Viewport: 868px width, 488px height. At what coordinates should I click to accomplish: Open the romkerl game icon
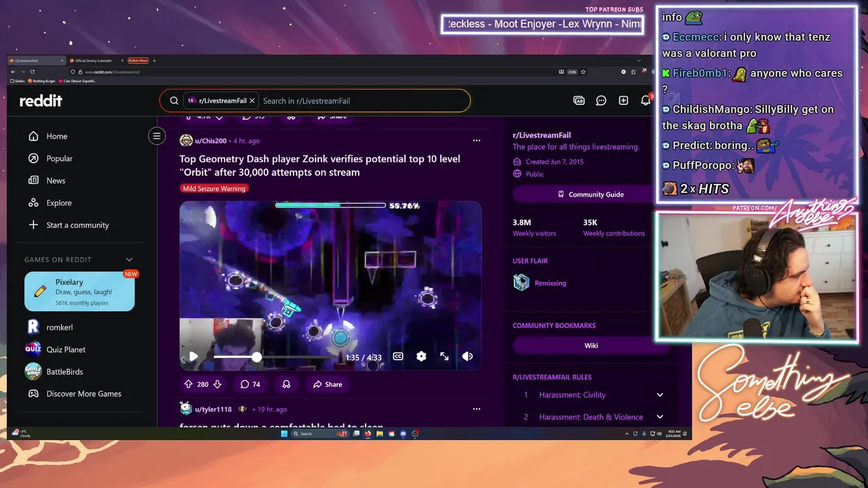coord(33,327)
